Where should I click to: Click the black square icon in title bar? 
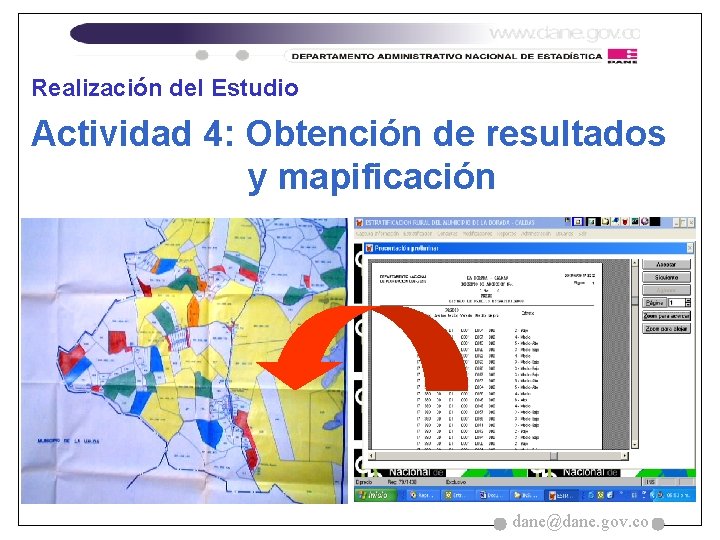pyautogui.click(x=655, y=222)
